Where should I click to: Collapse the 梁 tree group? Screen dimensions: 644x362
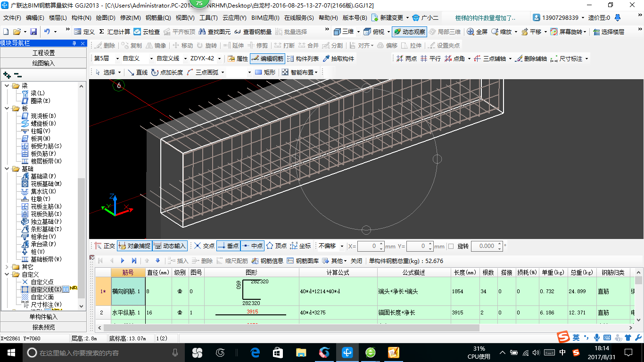pyautogui.click(x=7, y=86)
